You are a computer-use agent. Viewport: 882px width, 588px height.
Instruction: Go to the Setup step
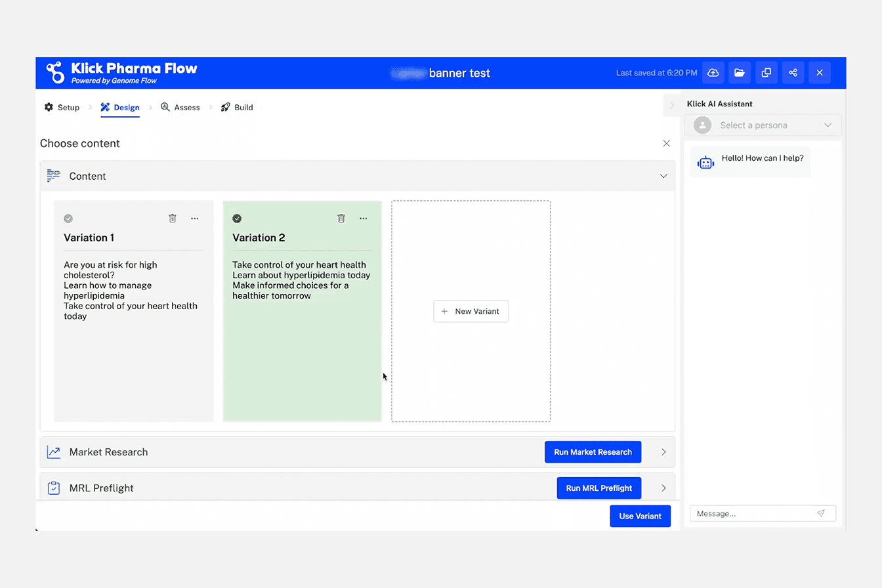tap(62, 108)
